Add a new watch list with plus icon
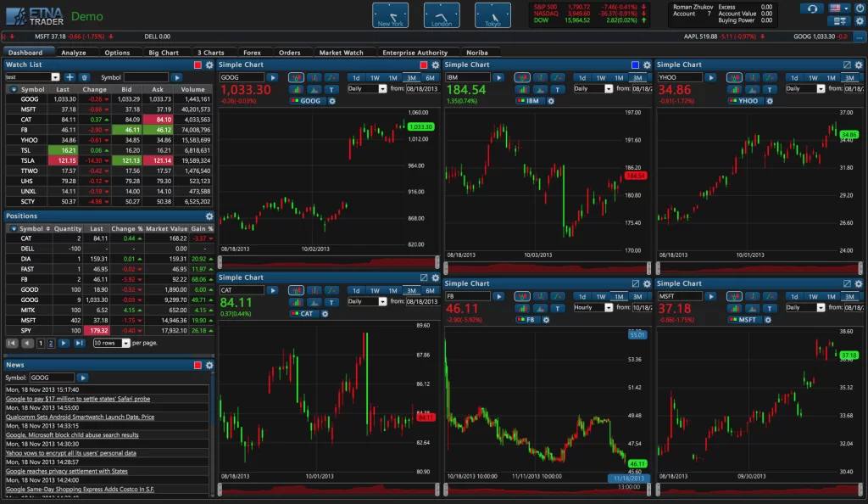Viewport: 868px width, 504px height. pos(70,77)
